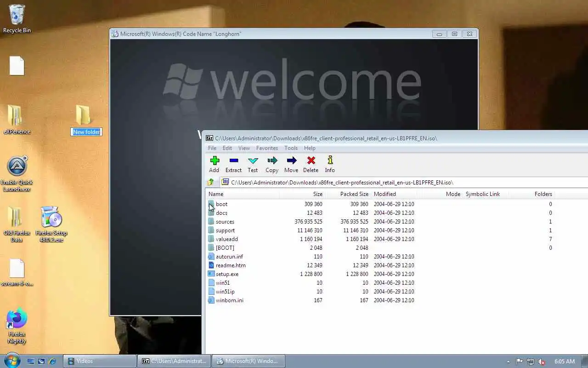Select the [BOOT] folder entry
The image size is (588, 368).
[225, 248]
